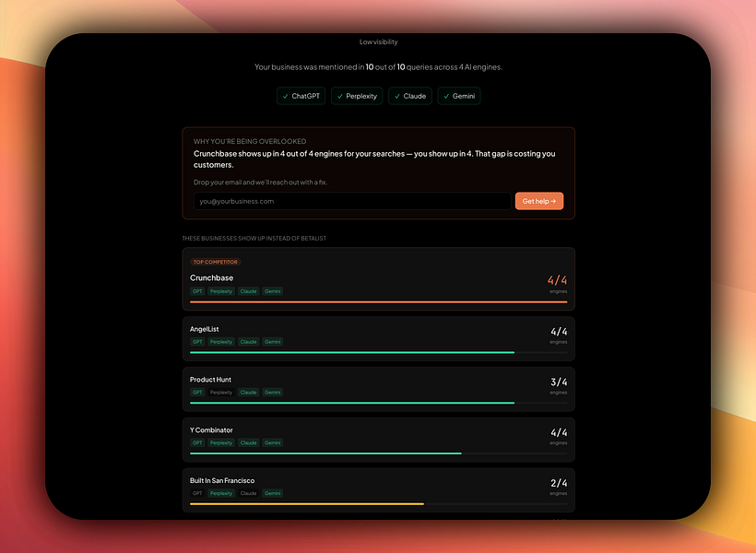Viewport: 756px width, 553px height.
Task: Click the 'Your business was mentioned' summary text
Action: pos(379,67)
